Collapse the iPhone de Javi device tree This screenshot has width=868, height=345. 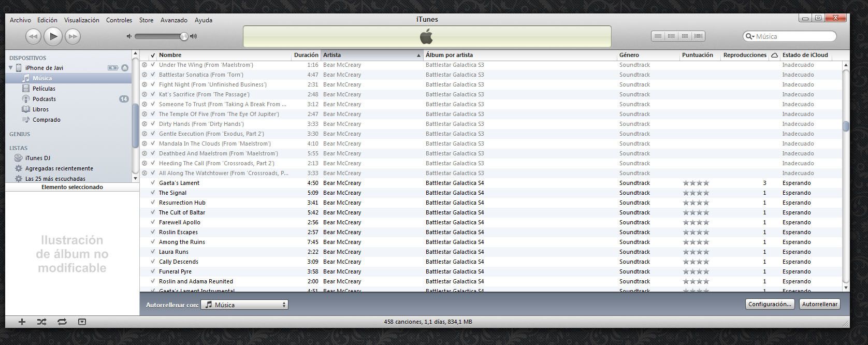pyautogui.click(x=11, y=68)
